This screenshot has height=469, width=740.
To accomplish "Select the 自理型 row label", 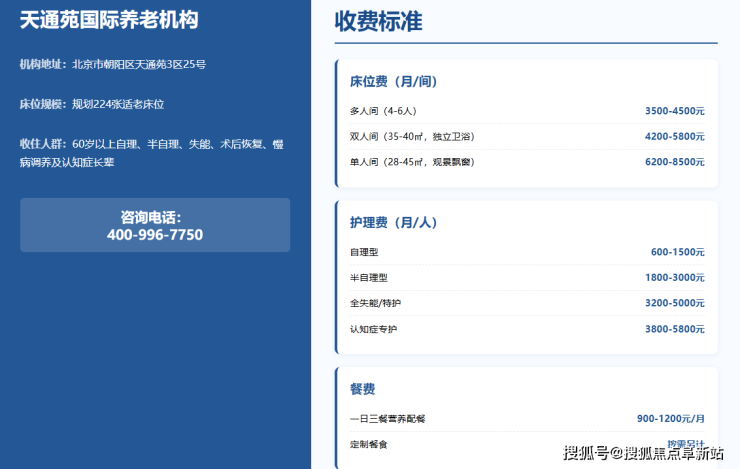I will tap(364, 252).
